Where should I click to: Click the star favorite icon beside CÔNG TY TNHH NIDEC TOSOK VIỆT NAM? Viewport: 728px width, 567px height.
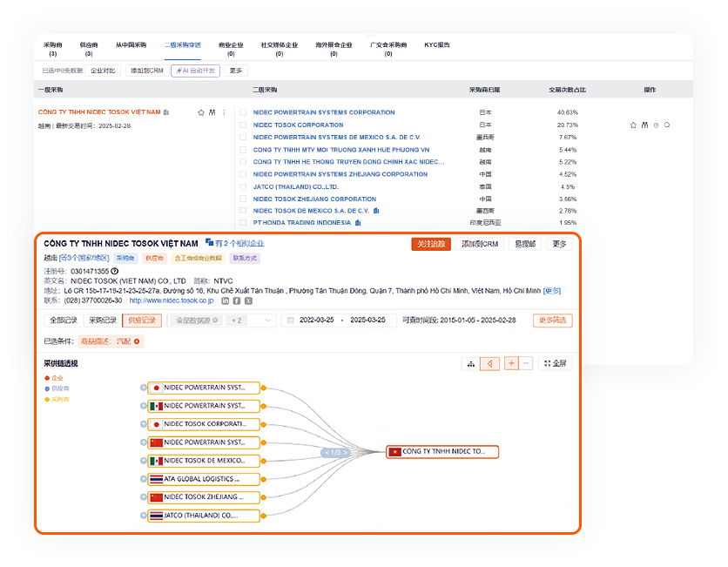click(201, 112)
